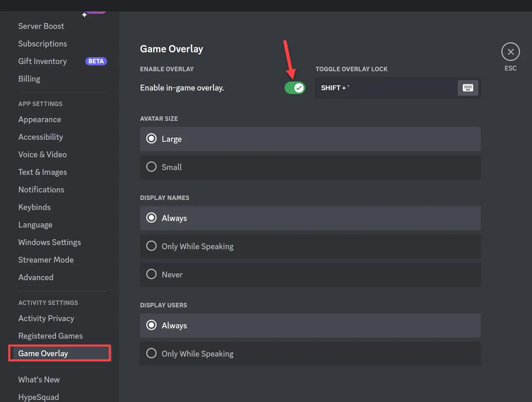Open Windows Settings section
The height and width of the screenshot is (402, 532).
click(49, 242)
